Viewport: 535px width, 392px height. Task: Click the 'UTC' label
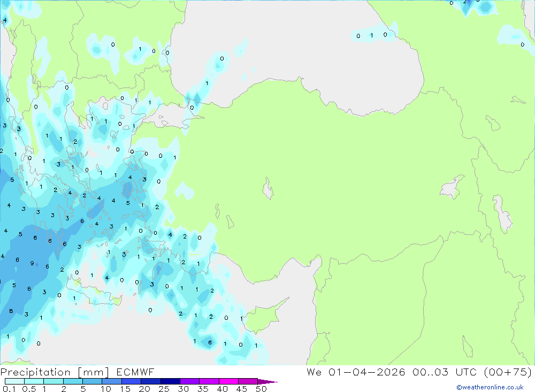pos(466,372)
